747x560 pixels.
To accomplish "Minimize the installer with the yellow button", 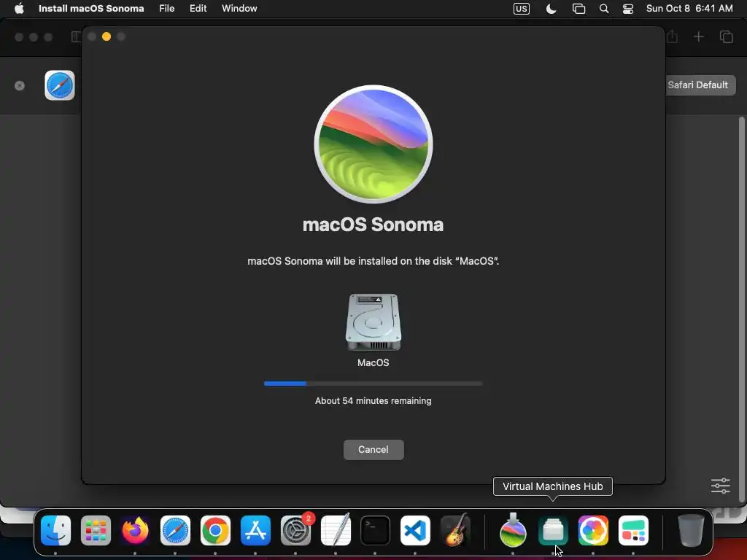I will (107, 36).
